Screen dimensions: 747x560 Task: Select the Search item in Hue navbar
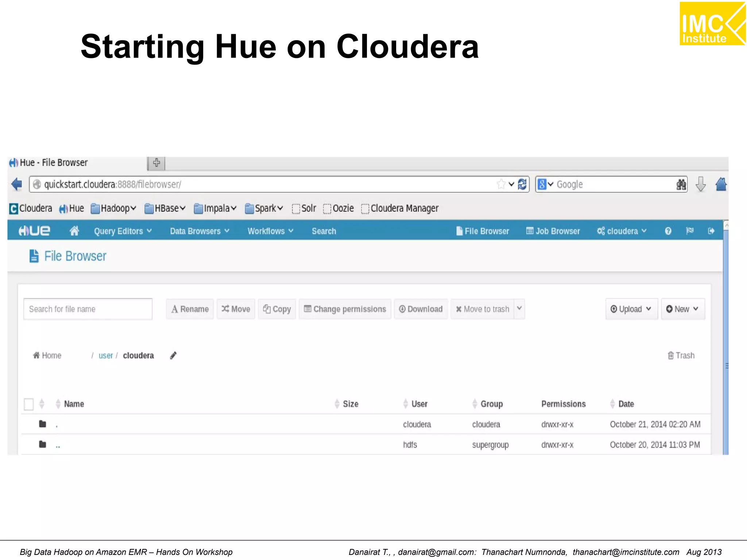click(x=324, y=231)
